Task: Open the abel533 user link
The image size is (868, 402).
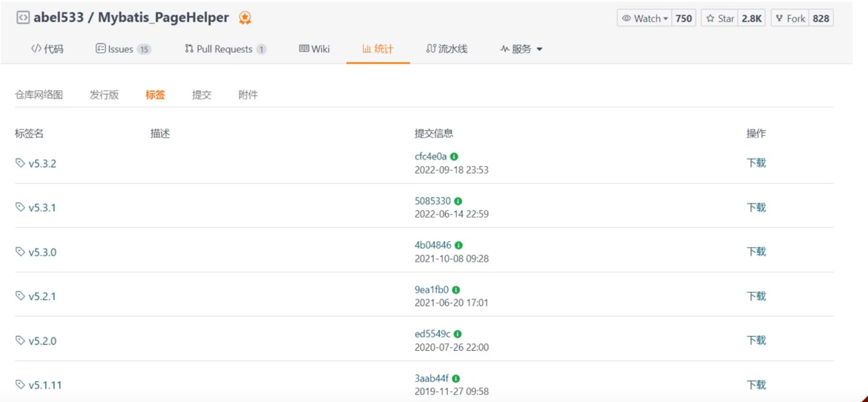Action: [58, 18]
